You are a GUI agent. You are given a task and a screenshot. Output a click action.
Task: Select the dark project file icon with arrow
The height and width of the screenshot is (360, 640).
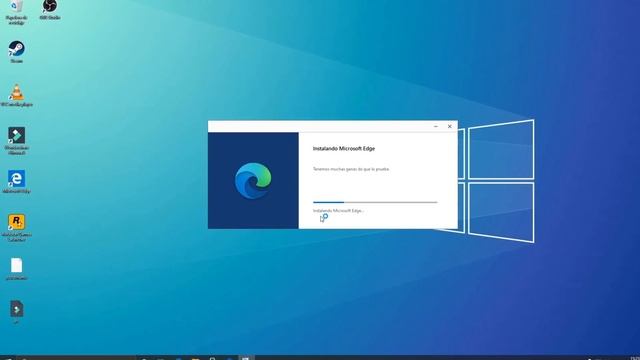16,311
